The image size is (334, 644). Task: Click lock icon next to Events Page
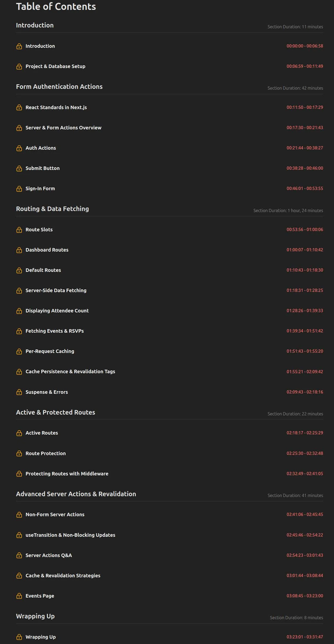[x=19, y=596]
